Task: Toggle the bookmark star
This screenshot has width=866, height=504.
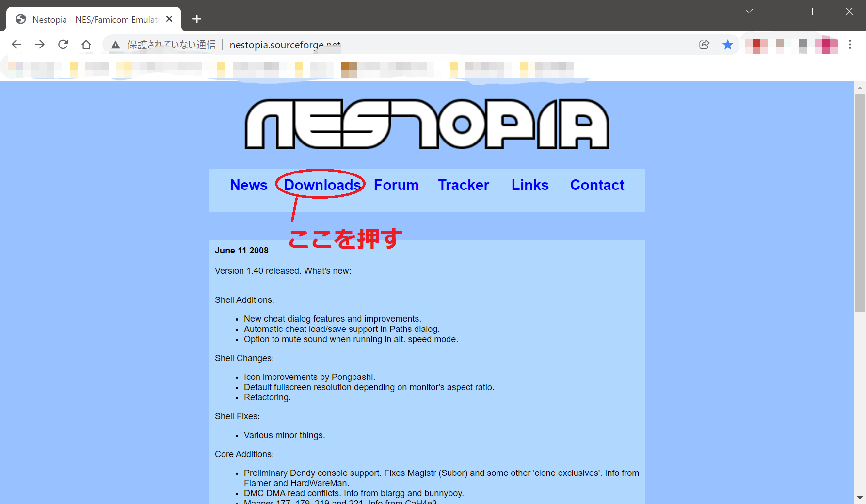Action: 728,45
